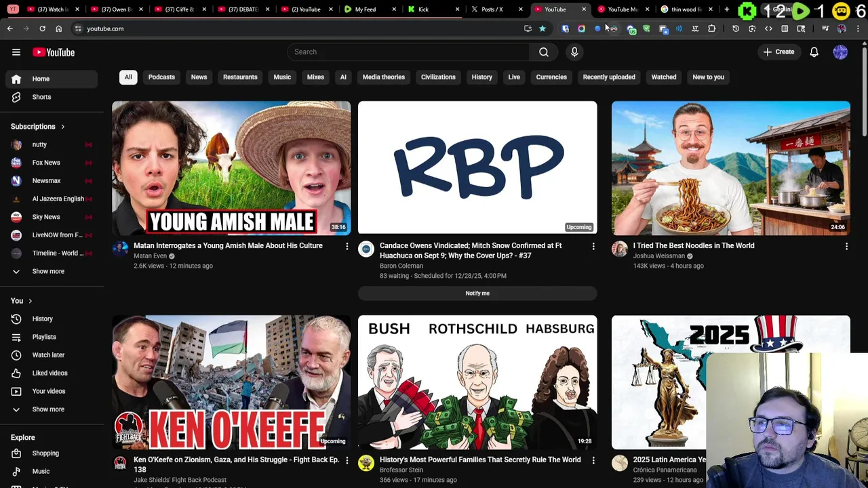Open the Newsmax subscription
The image size is (868, 488).
[52, 181]
